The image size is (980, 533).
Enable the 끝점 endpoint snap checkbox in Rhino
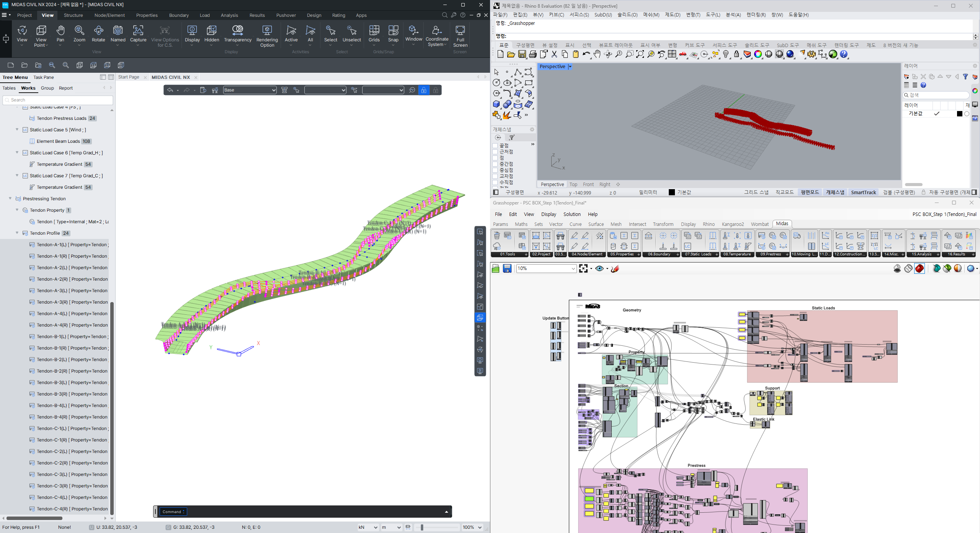point(495,146)
